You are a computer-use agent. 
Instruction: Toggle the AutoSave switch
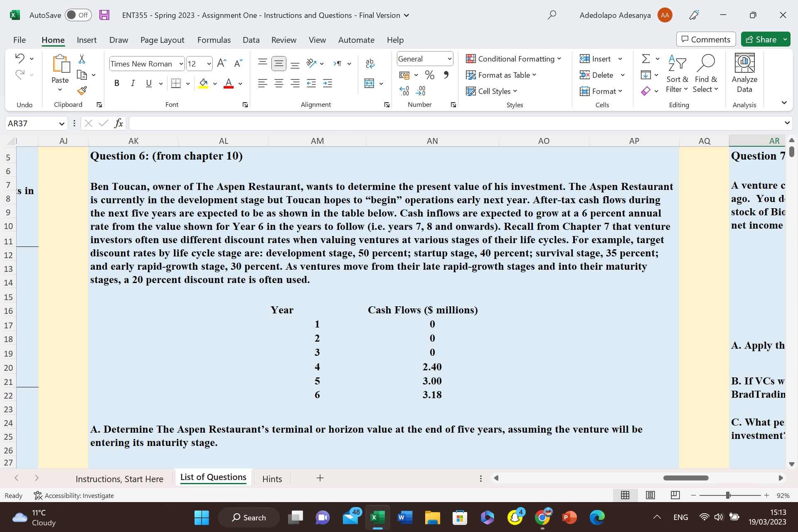click(x=78, y=15)
